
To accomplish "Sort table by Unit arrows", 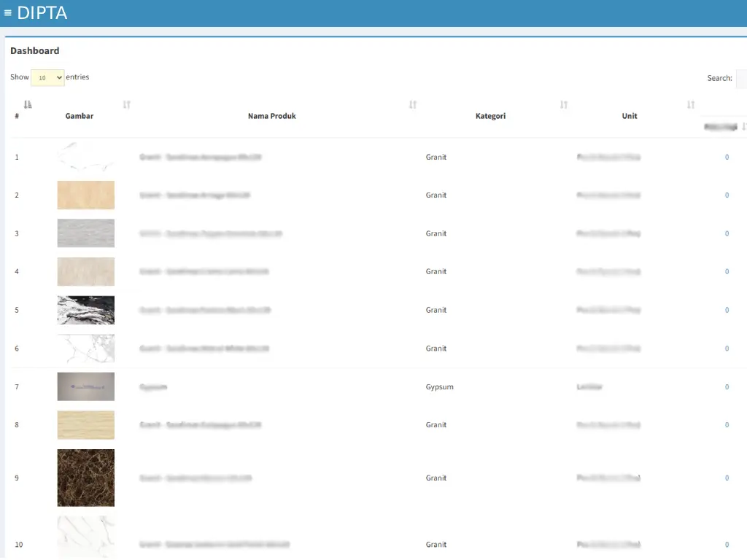I will click(x=691, y=105).
